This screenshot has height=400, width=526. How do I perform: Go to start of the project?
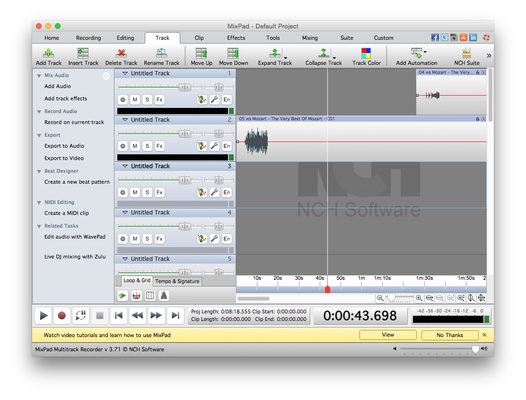pos(118,315)
